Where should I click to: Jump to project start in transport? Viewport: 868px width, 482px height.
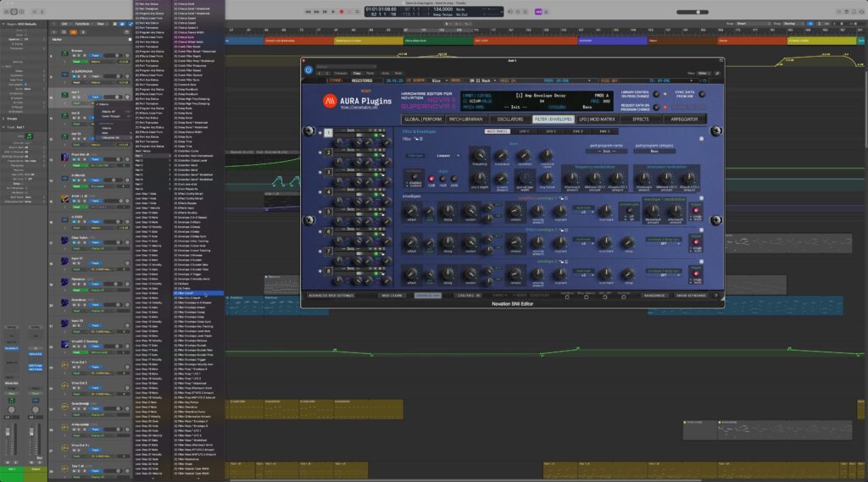[x=325, y=12]
